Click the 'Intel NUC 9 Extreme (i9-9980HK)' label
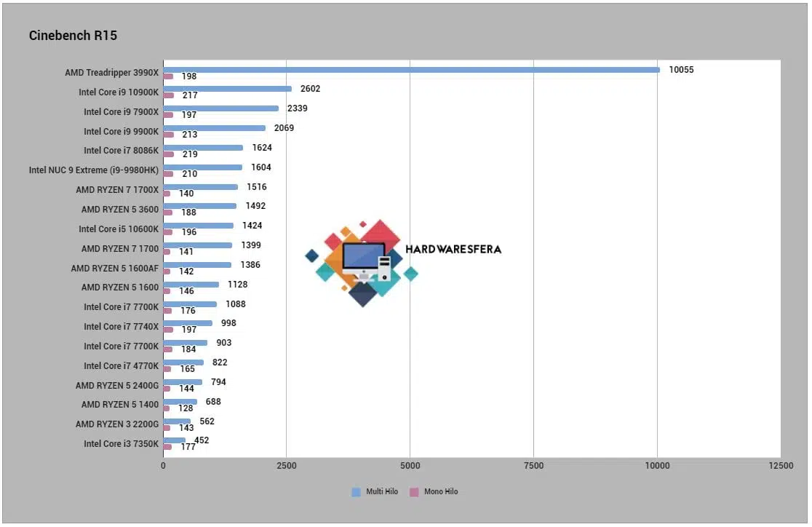812x527 pixels. (94, 170)
